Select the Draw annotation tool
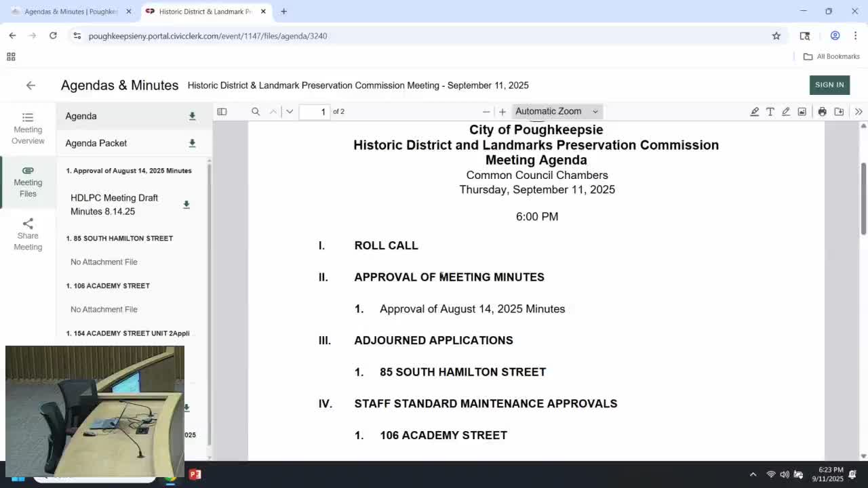The image size is (868, 488). pos(786,111)
